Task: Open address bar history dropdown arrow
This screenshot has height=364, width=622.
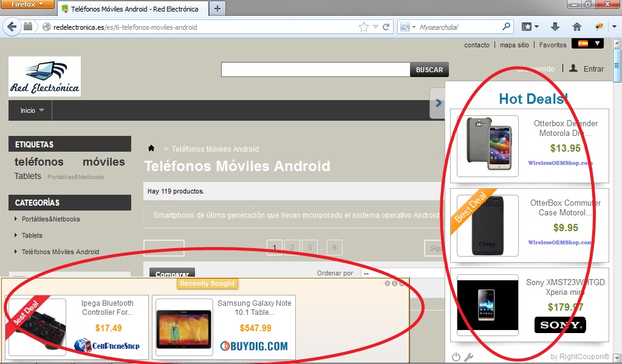Action: point(375,27)
